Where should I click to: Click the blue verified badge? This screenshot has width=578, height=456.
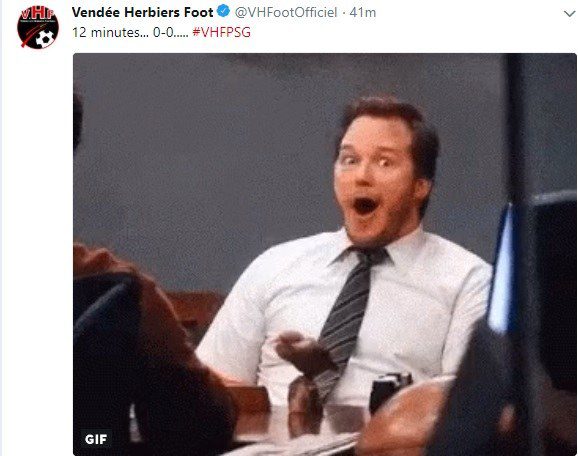tap(223, 11)
